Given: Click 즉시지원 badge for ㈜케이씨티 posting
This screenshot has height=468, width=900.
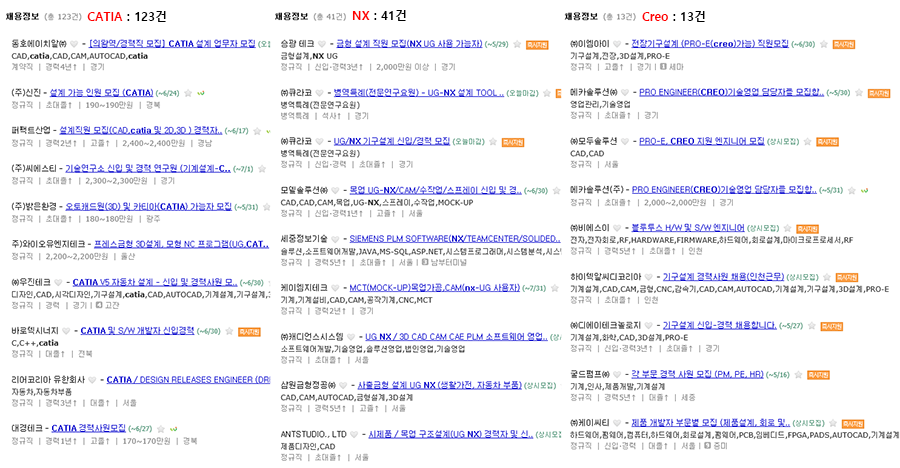Looking at the screenshot, I should (x=853, y=424).
